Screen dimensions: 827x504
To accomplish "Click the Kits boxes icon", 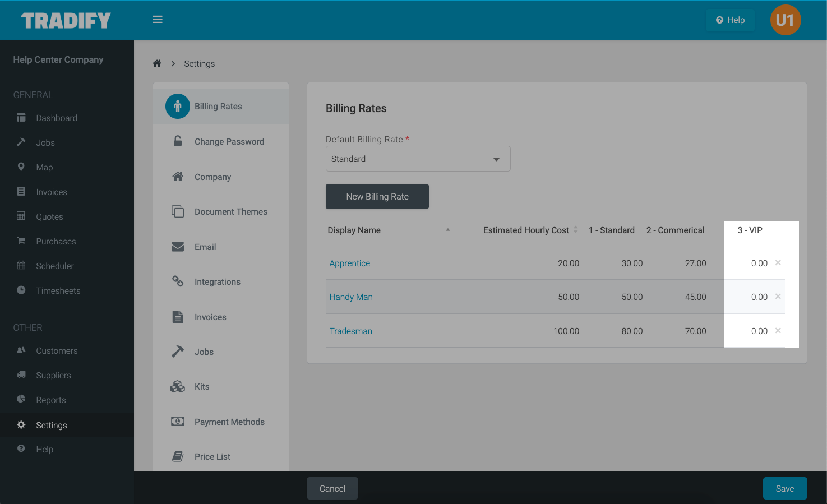I will point(178,387).
